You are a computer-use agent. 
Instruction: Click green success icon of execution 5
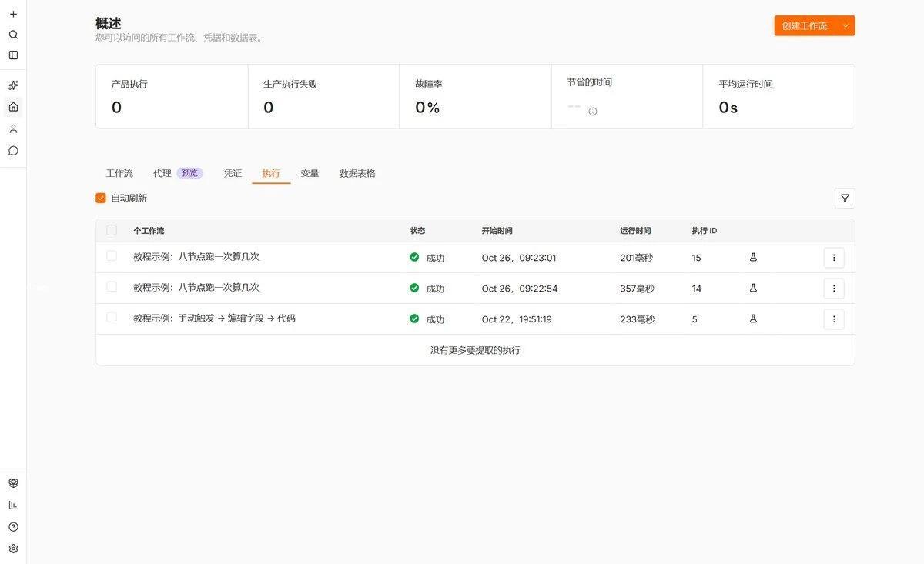tap(414, 319)
